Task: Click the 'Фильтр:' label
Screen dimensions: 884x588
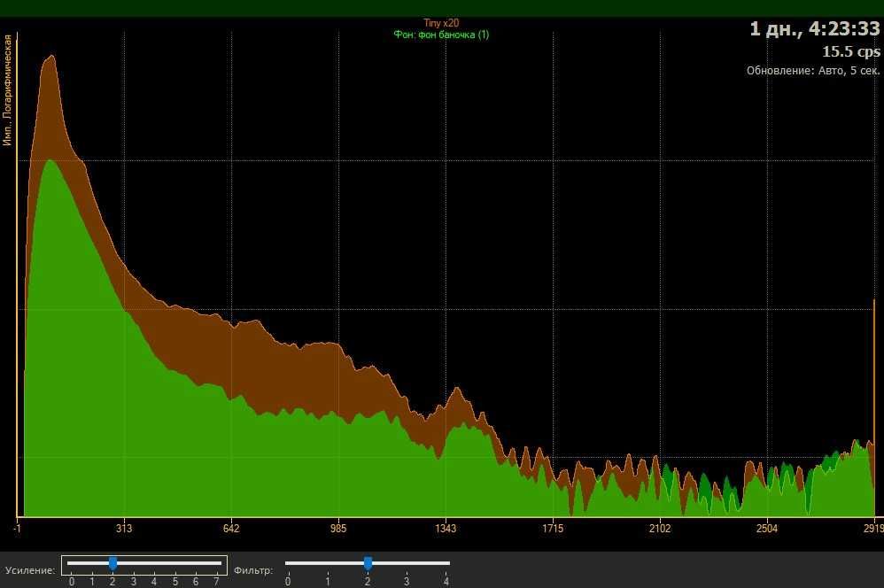Action: (x=253, y=570)
